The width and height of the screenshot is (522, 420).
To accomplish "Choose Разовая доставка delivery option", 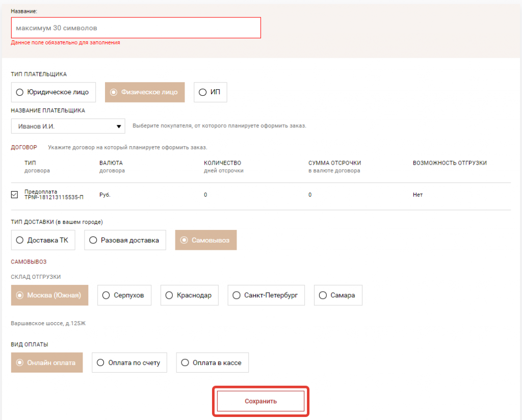I will (125, 240).
